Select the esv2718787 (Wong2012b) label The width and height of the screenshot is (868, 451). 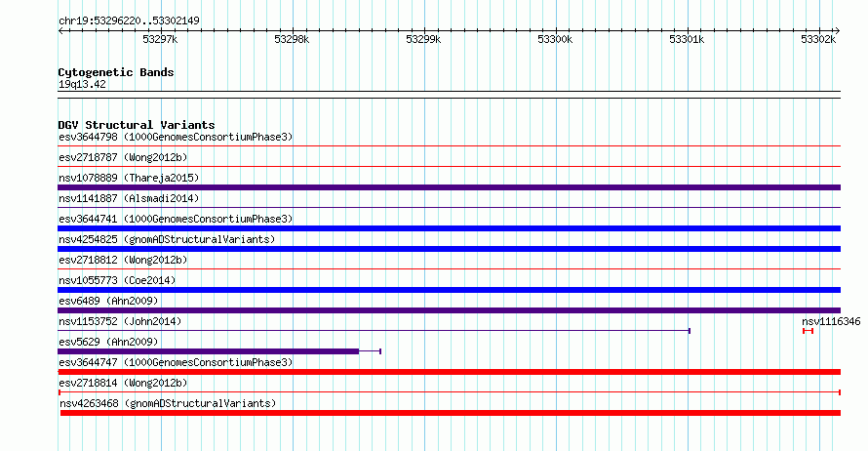(x=123, y=157)
